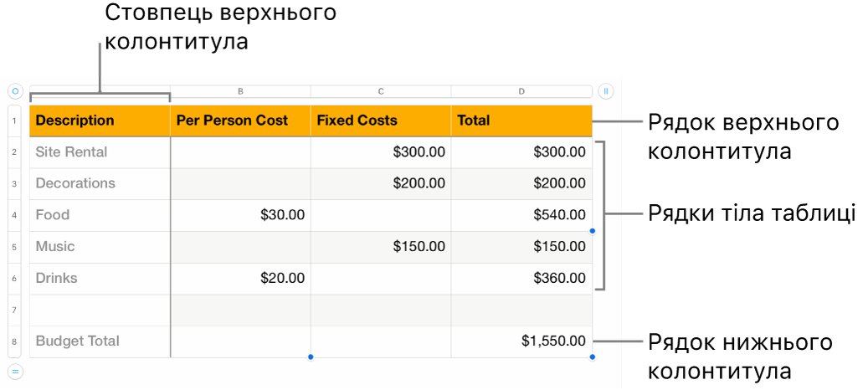Screen dimensions: 868x390
Task: Click the table select handle in top-left corner
Action: (14, 90)
